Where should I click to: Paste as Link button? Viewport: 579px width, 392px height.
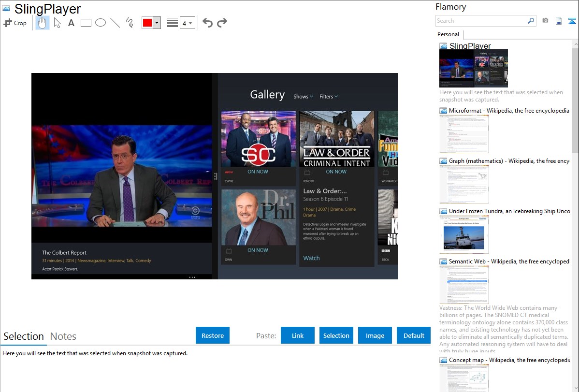coord(298,335)
